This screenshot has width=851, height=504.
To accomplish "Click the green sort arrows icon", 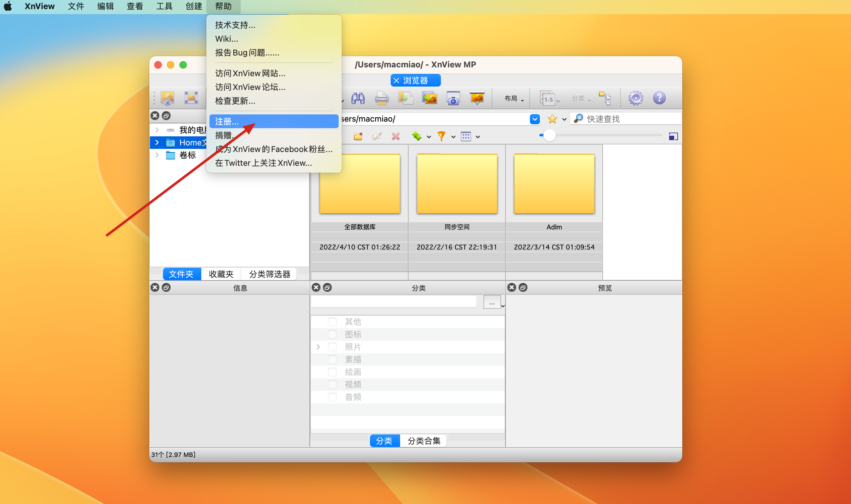I will pos(417,136).
